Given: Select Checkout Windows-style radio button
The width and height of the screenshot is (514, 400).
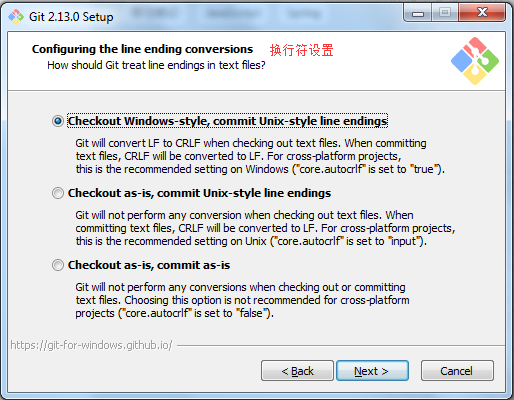Looking at the screenshot, I should 58,121.
